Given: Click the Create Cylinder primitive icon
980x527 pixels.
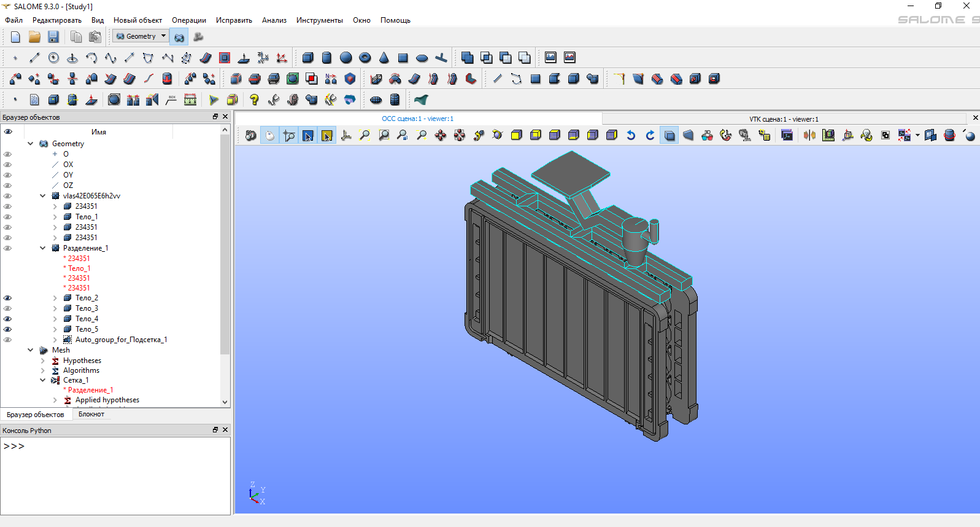Looking at the screenshot, I should (x=326, y=58).
